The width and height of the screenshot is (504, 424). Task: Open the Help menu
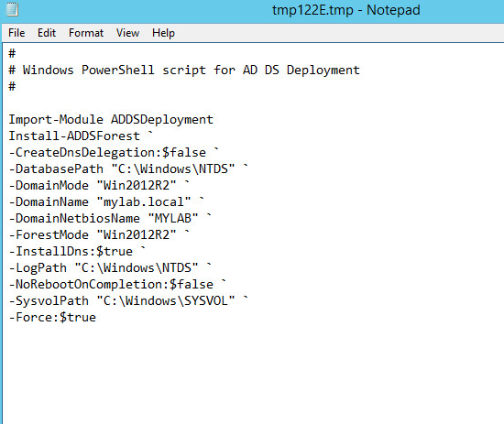point(163,33)
